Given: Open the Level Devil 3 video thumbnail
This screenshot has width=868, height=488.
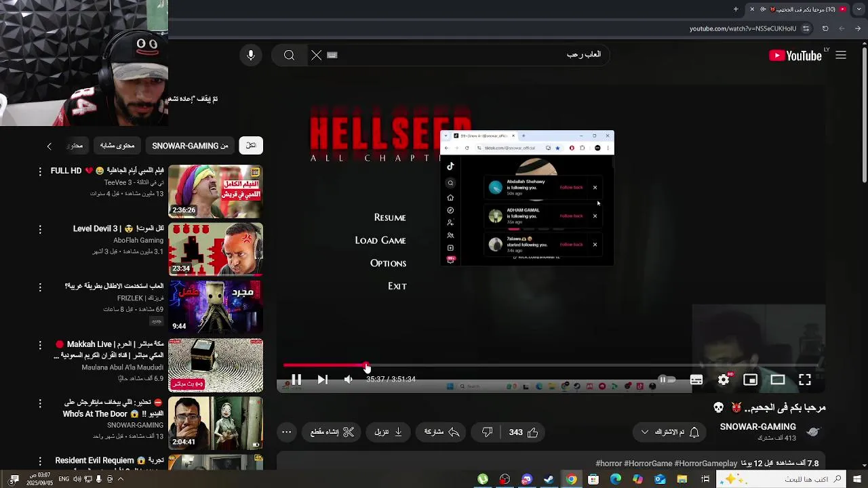Looking at the screenshot, I should 216,249.
